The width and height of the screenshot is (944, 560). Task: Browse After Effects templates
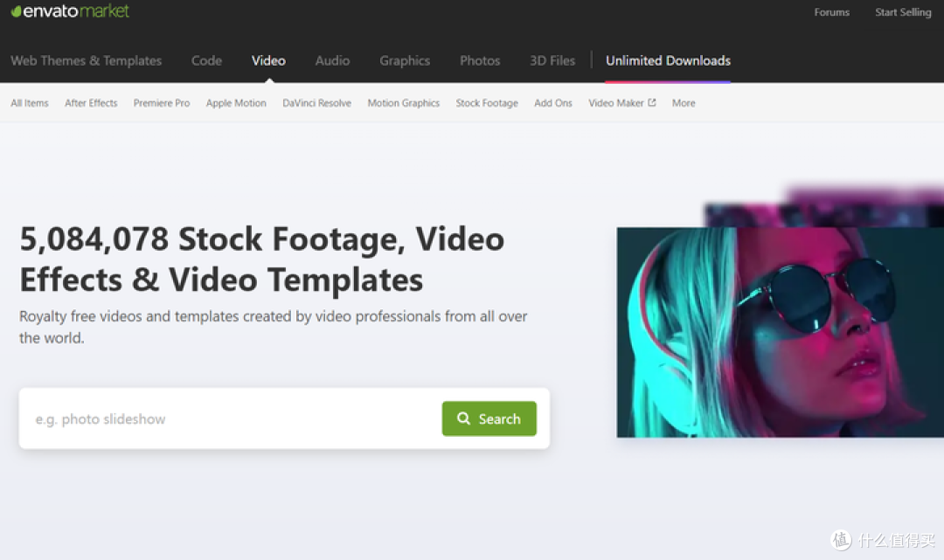(x=91, y=103)
